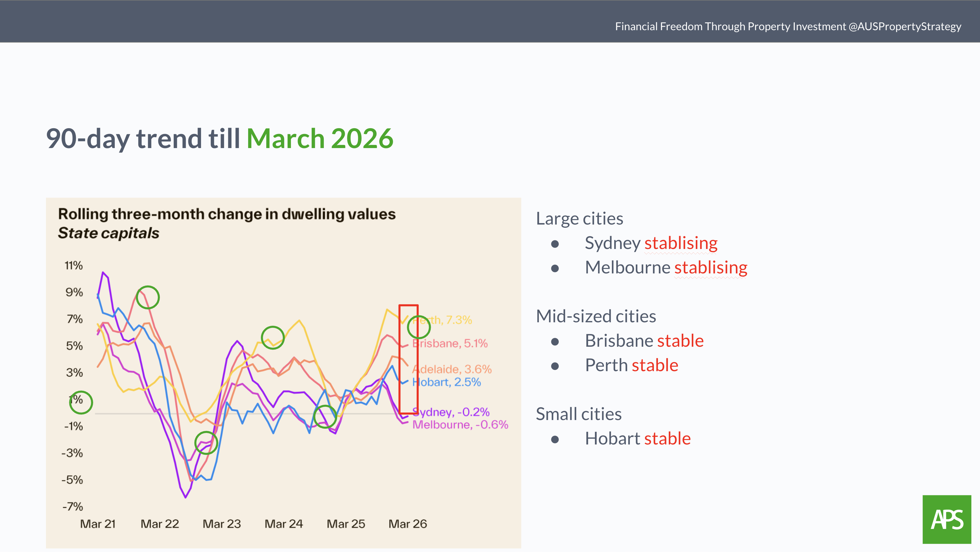Click the green circle on the zero line near Mar 25
This screenshot has width=980, height=552.
click(x=325, y=417)
